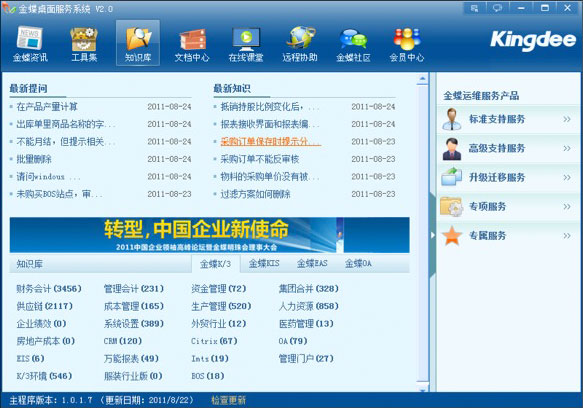
Task: Open the 远程协助 remote assistance icon
Action: 300,44
